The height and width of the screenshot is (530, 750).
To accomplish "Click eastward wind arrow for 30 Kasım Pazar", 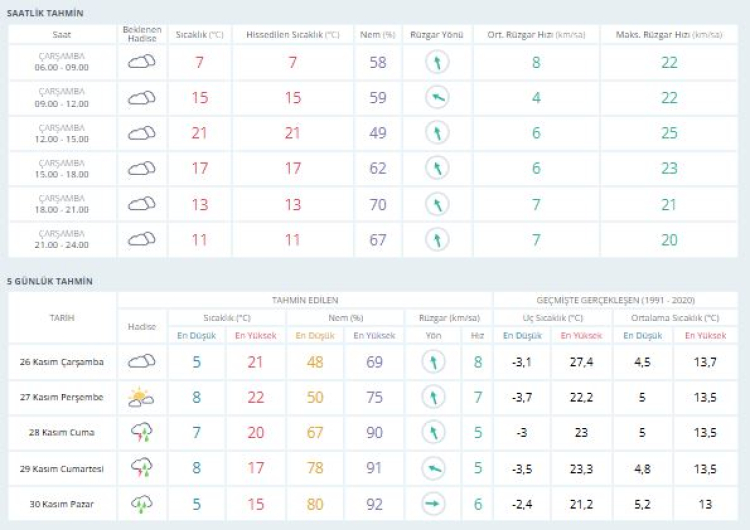I will tap(434, 504).
